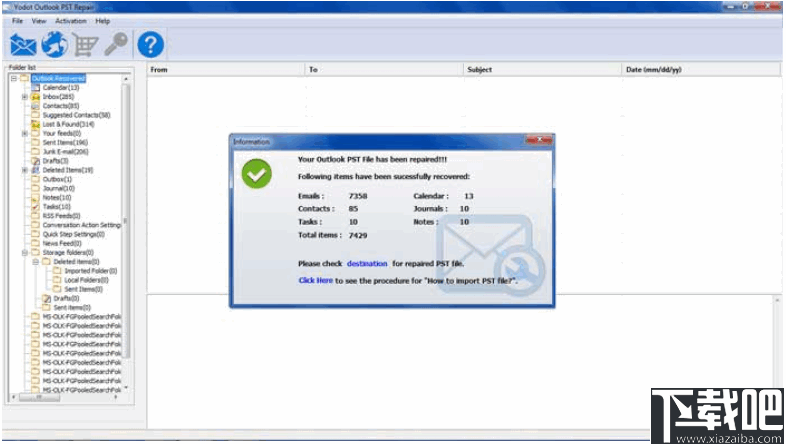
Task: Click the Imported Folder(0) folder icon
Action: coord(57,271)
